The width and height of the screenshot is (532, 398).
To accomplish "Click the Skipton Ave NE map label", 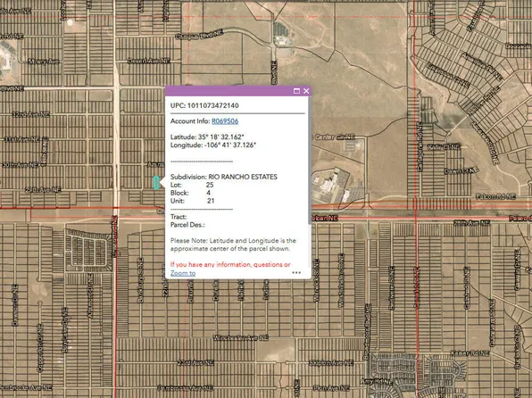I will 331,362.
